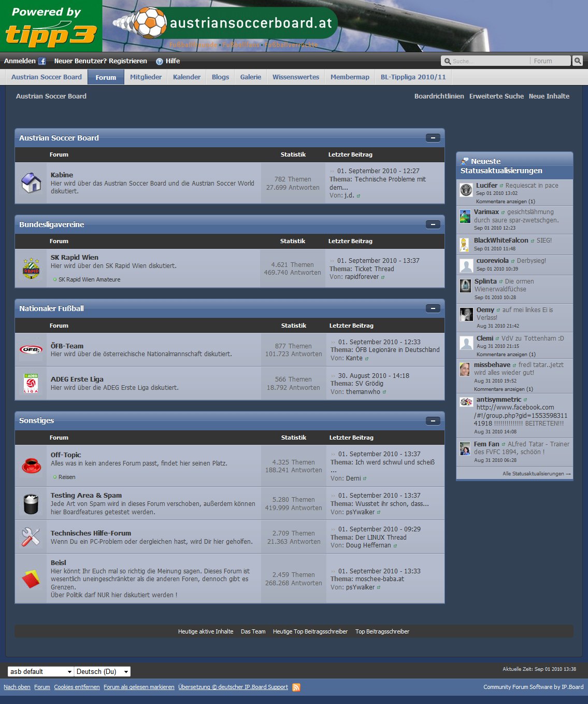Open the Mitglieder tab
The image size is (588, 704).
click(146, 77)
